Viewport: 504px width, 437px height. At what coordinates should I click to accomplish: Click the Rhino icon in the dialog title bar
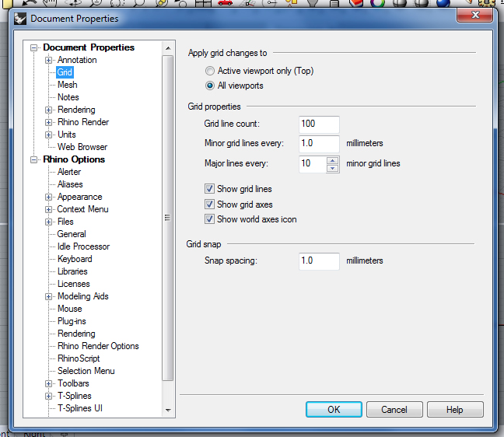coord(20,19)
